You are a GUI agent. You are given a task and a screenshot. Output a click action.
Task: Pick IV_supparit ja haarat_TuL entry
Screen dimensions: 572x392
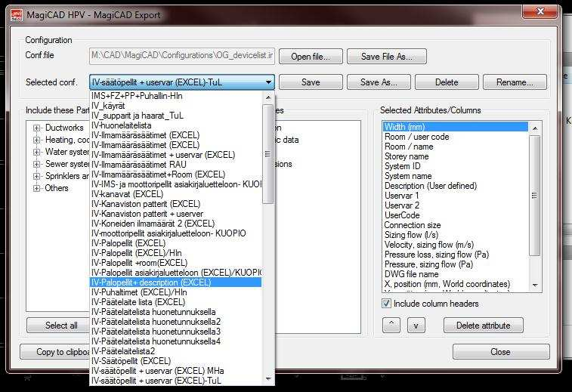pyautogui.click(x=175, y=116)
